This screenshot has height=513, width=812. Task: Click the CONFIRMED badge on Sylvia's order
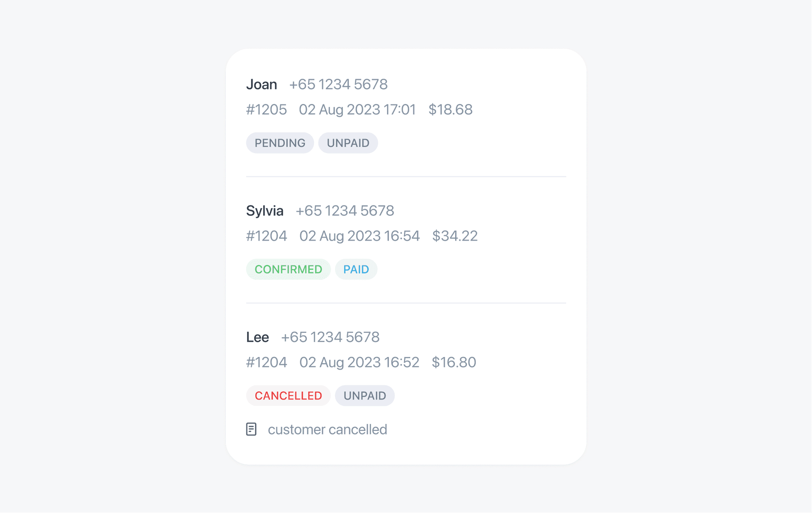(288, 269)
